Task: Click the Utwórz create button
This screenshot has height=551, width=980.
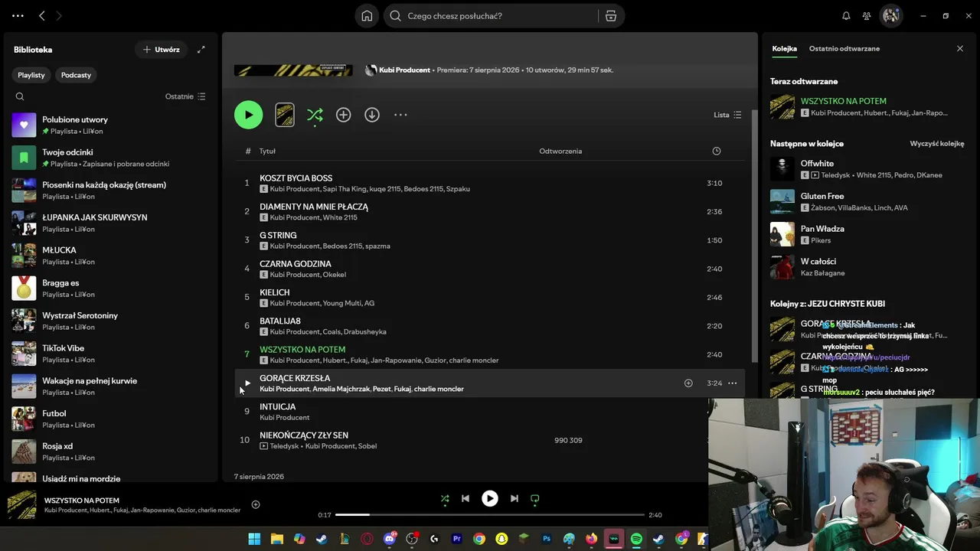Action: (162, 50)
